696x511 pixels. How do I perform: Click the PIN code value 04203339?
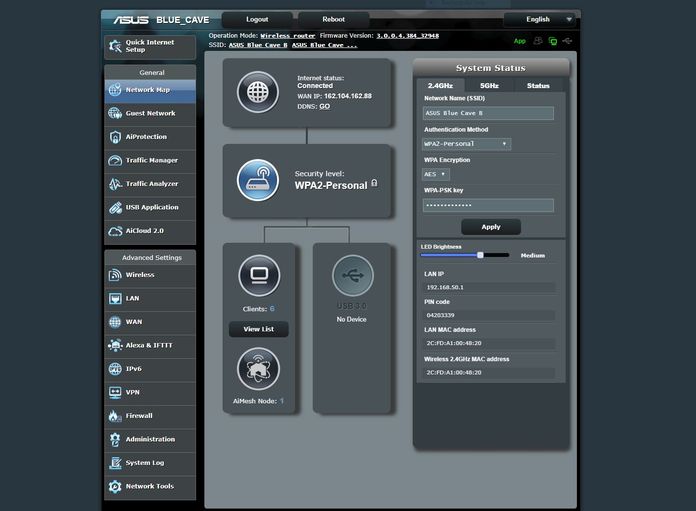(x=440, y=315)
